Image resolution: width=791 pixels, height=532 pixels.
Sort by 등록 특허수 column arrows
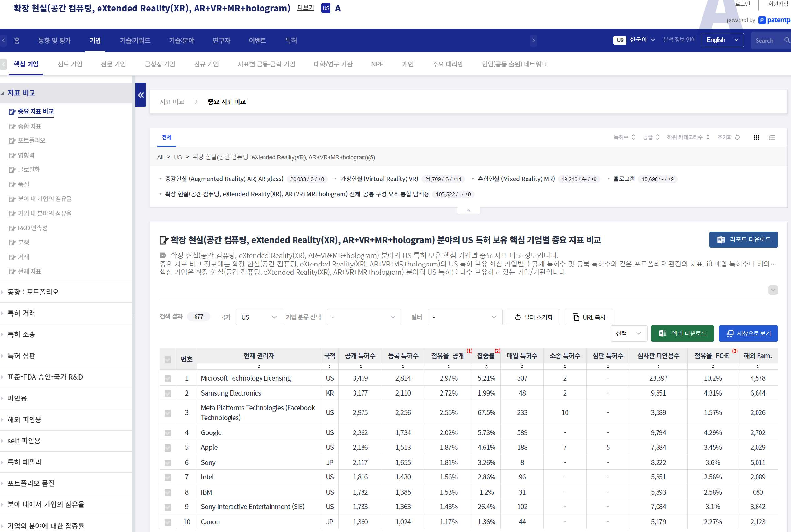[403, 366]
